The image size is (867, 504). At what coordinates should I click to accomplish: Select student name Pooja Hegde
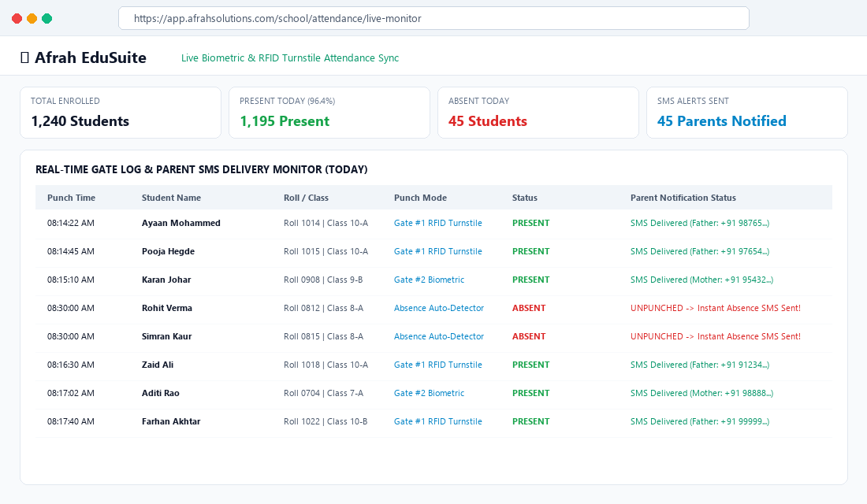pyautogui.click(x=168, y=251)
